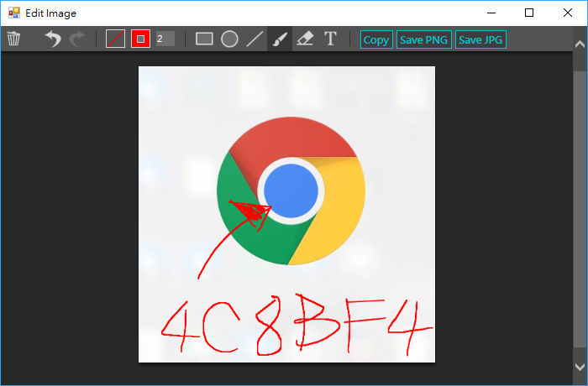Click the Save JPG button
This screenshot has height=386, width=588.
pos(480,39)
